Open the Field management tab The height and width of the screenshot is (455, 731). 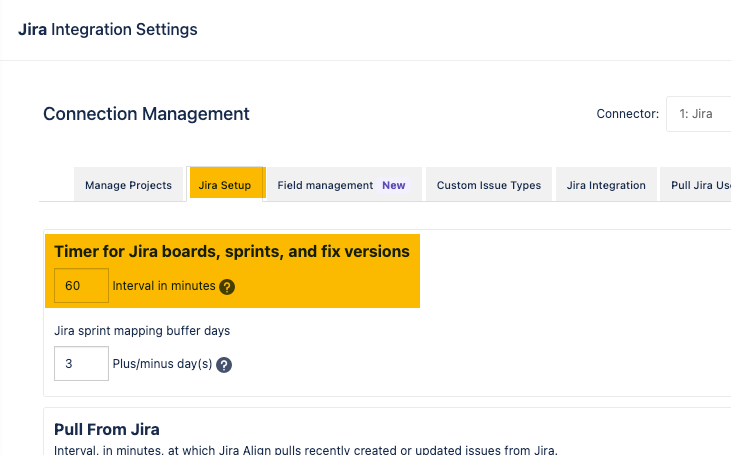344,185
